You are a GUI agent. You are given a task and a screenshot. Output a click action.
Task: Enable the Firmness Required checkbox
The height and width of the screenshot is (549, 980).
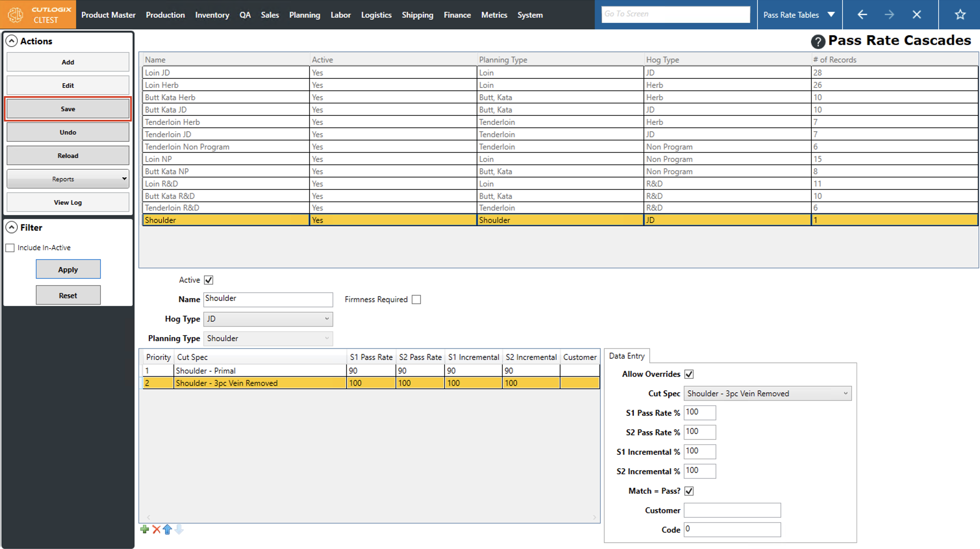click(x=416, y=300)
